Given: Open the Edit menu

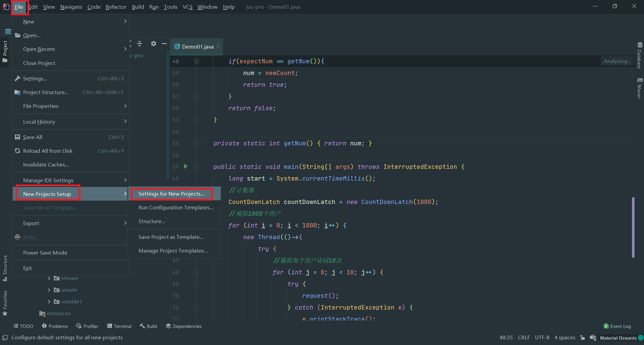Looking at the screenshot, I should pyautogui.click(x=33, y=7).
